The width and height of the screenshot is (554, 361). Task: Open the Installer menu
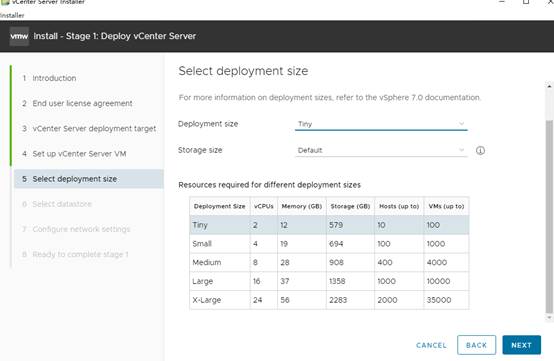12,16
